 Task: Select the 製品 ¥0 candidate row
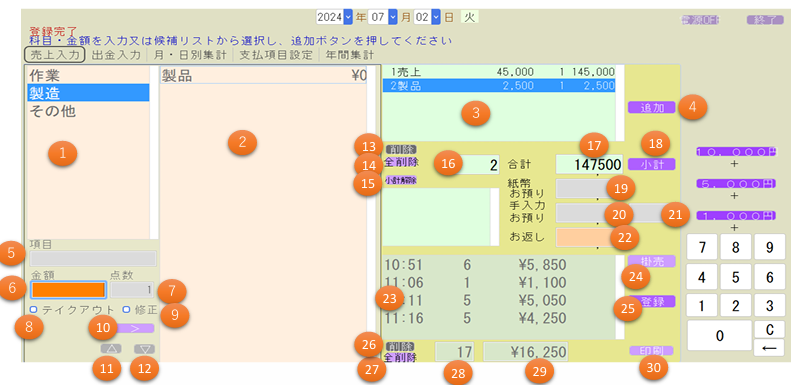tap(264, 76)
